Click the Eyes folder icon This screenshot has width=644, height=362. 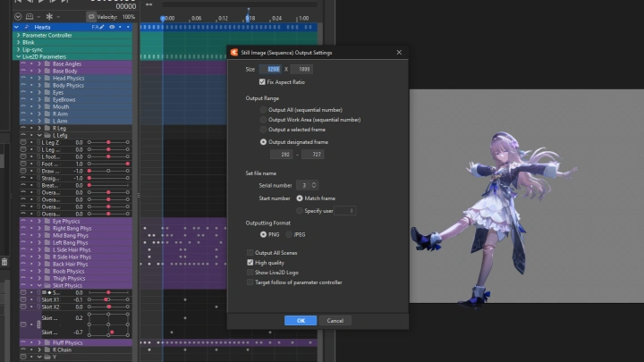coord(47,93)
